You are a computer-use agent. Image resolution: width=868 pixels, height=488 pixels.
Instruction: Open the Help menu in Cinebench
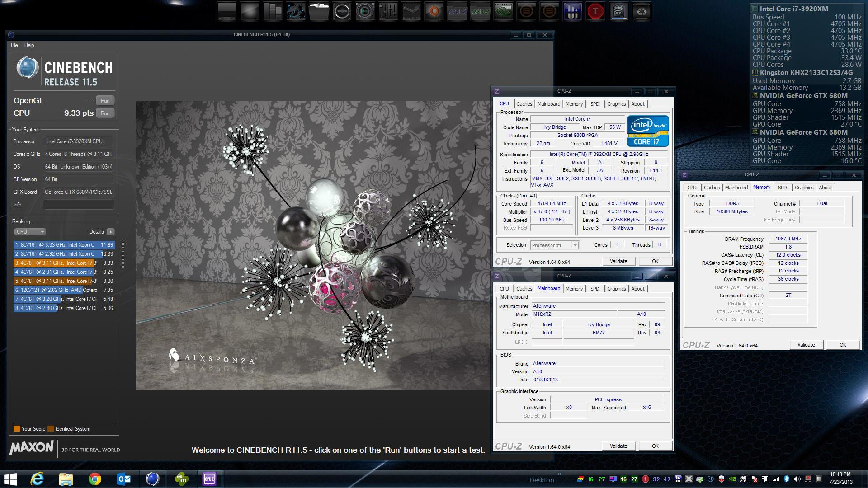(29, 45)
